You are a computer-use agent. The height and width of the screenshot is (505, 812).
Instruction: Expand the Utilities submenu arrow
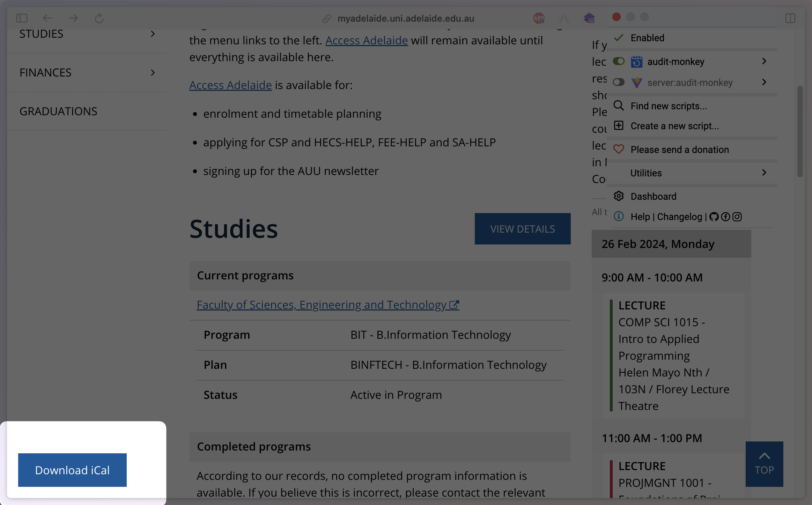click(764, 173)
